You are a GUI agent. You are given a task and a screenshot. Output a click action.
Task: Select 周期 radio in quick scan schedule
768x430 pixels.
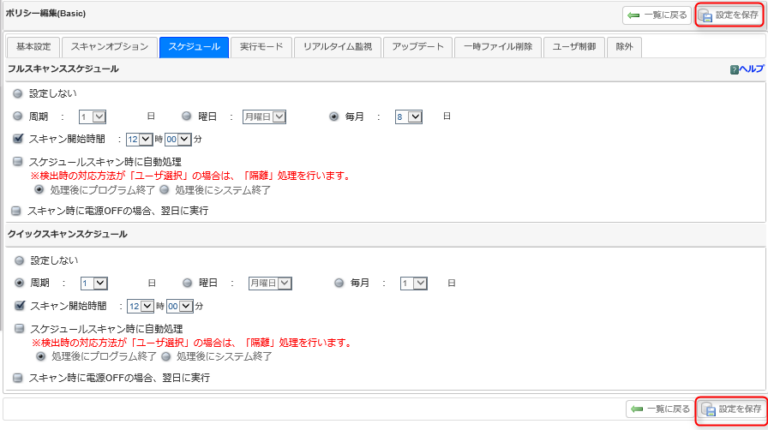click(20, 283)
